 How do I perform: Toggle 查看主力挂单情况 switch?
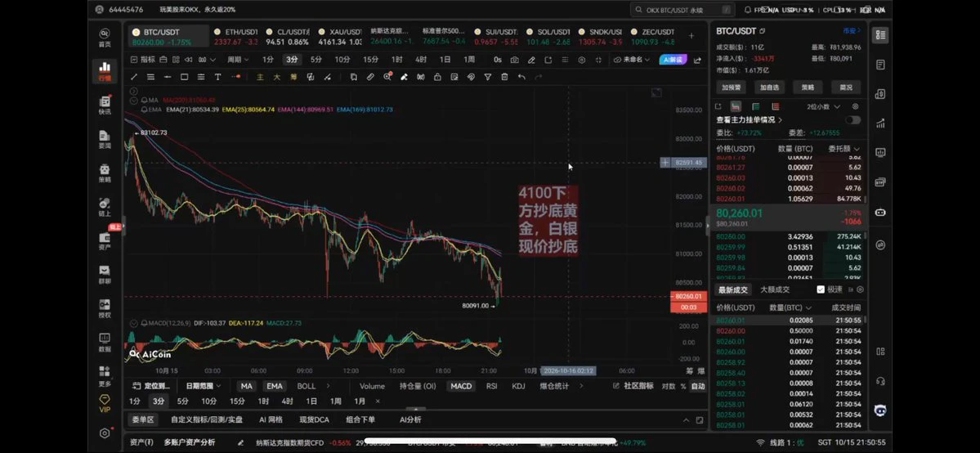point(852,120)
